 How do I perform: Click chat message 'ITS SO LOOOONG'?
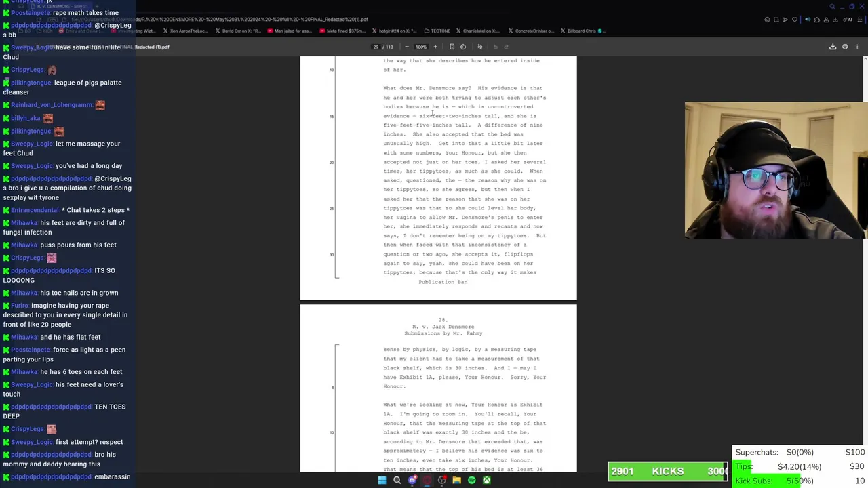[58, 275]
